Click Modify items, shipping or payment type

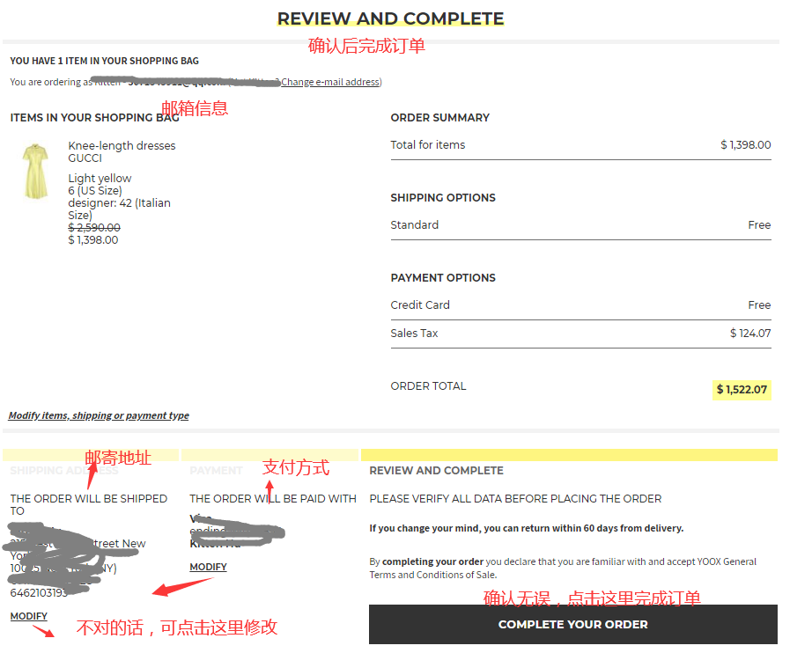tap(99, 415)
